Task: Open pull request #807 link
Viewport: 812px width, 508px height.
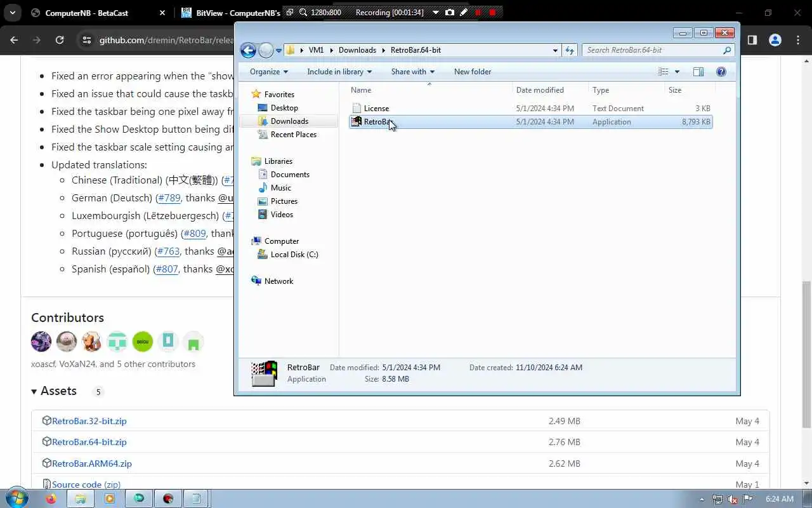Action: point(167,269)
